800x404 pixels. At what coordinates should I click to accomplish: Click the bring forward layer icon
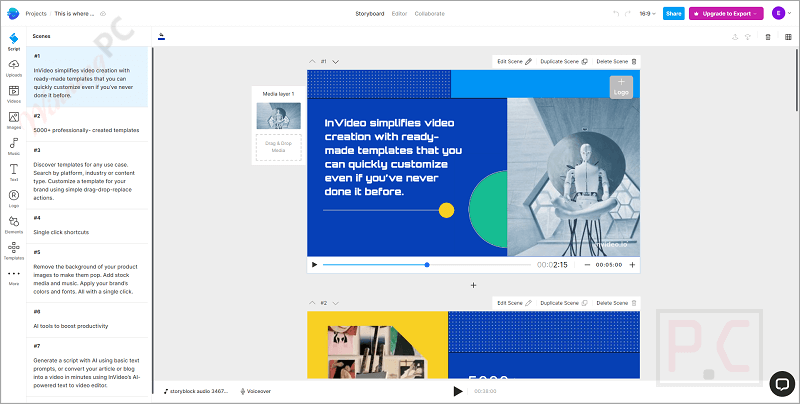click(735, 37)
